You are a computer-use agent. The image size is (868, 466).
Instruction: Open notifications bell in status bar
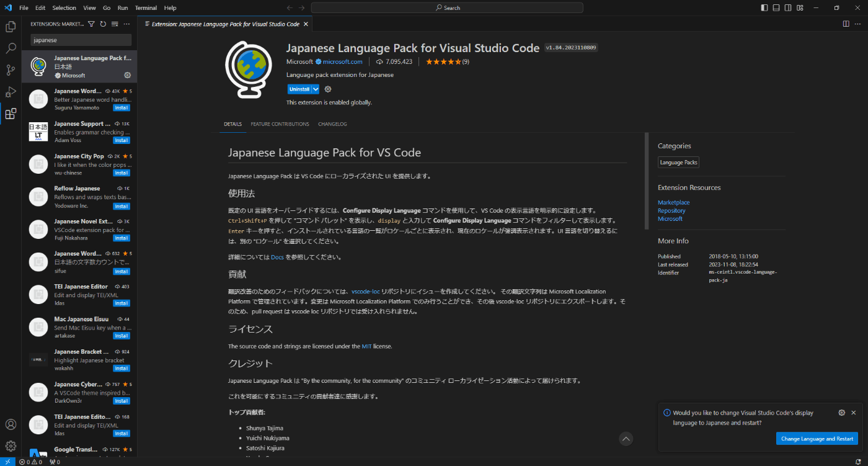(x=858, y=462)
